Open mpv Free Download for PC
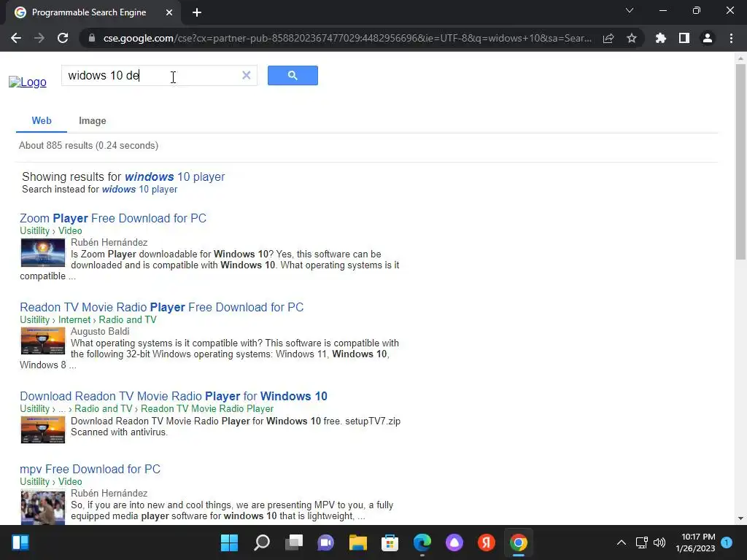The image size is (747, 560). (90, 469)
